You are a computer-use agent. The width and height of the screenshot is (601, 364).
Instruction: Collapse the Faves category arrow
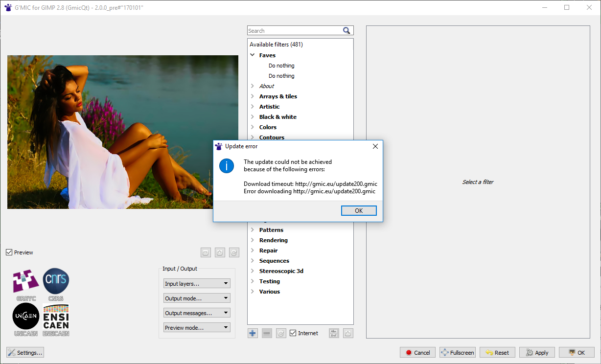253,55
